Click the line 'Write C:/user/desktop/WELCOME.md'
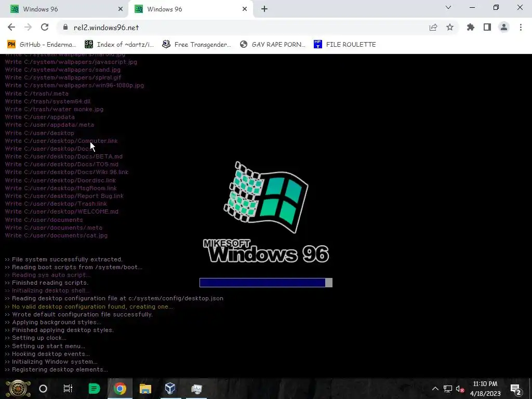Viewport: 532px width, 399px height. pyautogui.click(x=62, y=211)
